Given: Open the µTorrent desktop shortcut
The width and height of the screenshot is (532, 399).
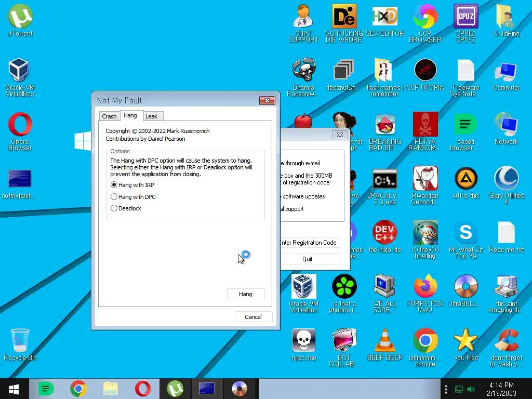Looking at the screenshot, I should pos(20,20).
